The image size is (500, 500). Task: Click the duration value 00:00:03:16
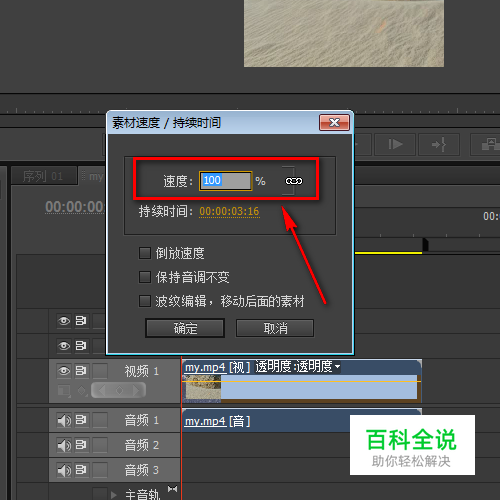229,211
